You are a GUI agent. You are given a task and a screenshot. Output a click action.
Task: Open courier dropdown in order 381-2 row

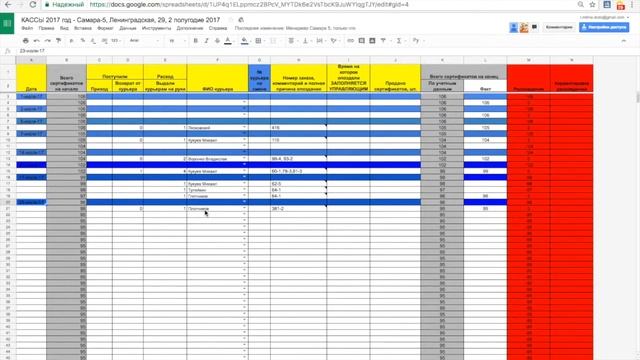[x=244, y=209]
